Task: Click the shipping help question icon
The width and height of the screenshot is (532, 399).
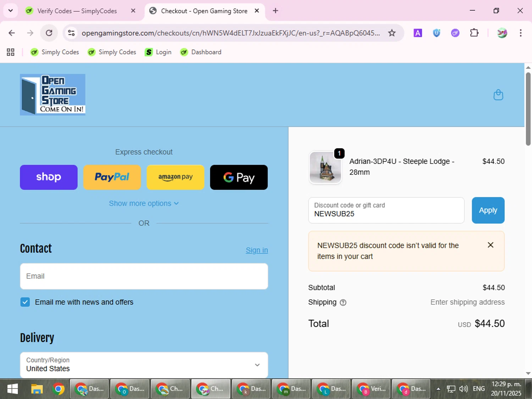Action: pos(343,303)
